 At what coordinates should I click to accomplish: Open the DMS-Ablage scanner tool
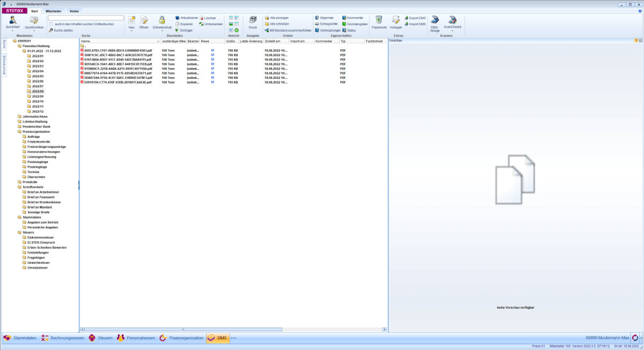tap(435, 20)
